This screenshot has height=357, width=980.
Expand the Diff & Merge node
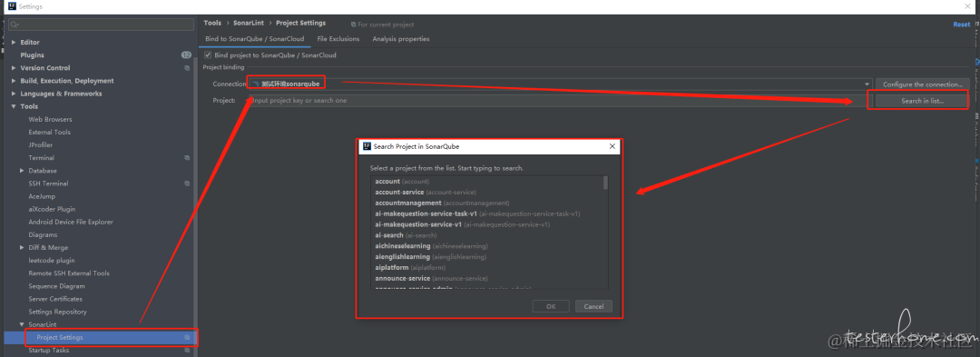tap(22, 248)
